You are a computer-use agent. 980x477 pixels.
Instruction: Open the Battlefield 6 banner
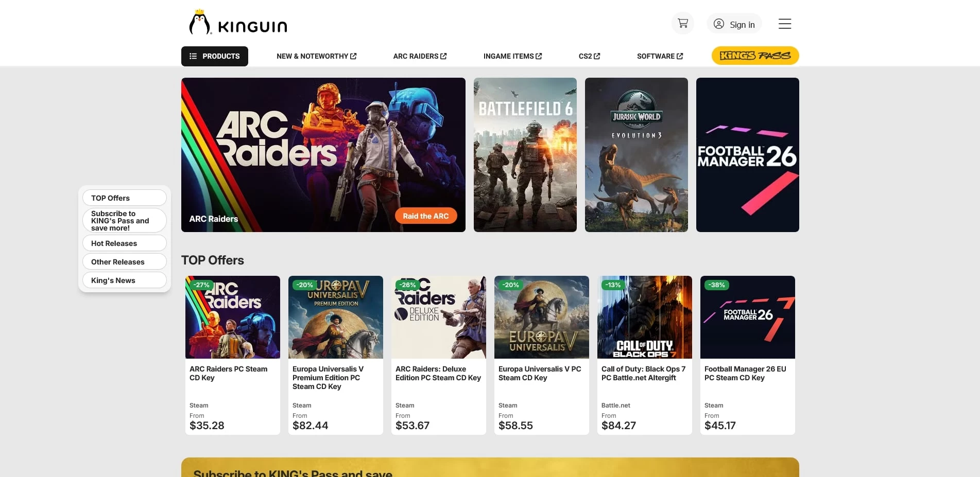pos(525,155)
